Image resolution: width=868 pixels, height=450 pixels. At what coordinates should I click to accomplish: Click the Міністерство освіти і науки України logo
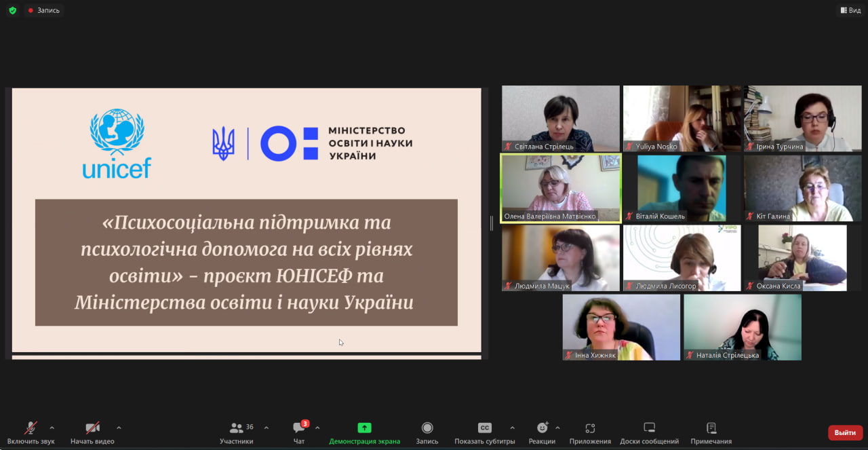[313, 143]
